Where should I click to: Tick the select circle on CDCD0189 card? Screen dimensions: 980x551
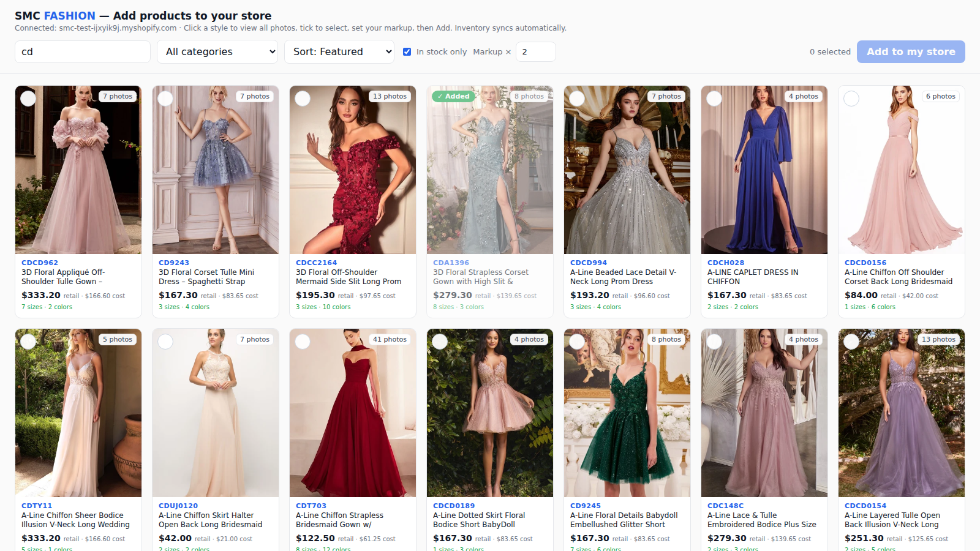[440, 342]
